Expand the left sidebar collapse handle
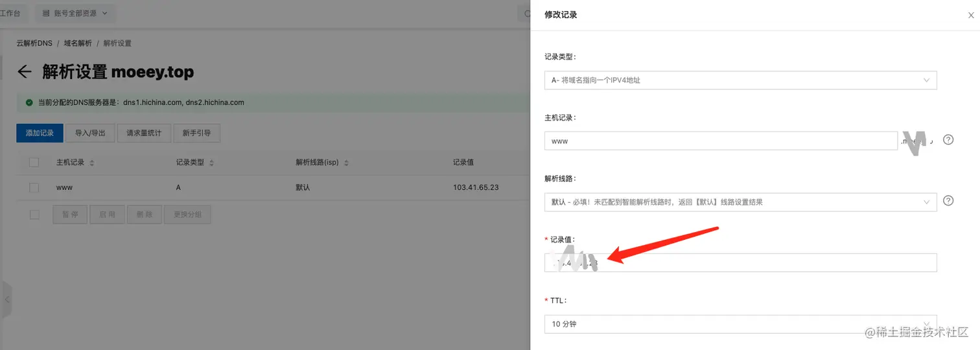The height and width of the screenshot is (350, 980). [x=6, y=299]
